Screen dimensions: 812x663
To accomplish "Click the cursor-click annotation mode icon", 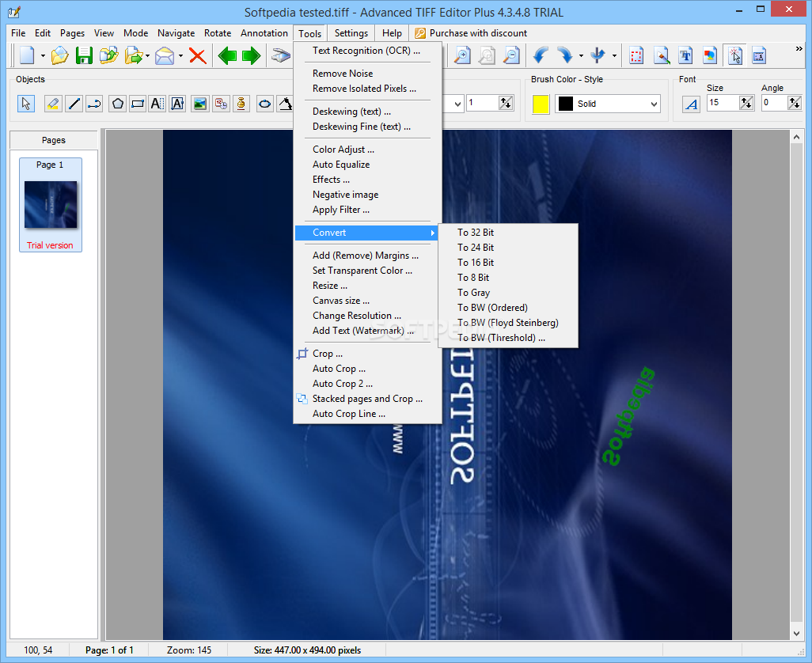I will [735, 55].
